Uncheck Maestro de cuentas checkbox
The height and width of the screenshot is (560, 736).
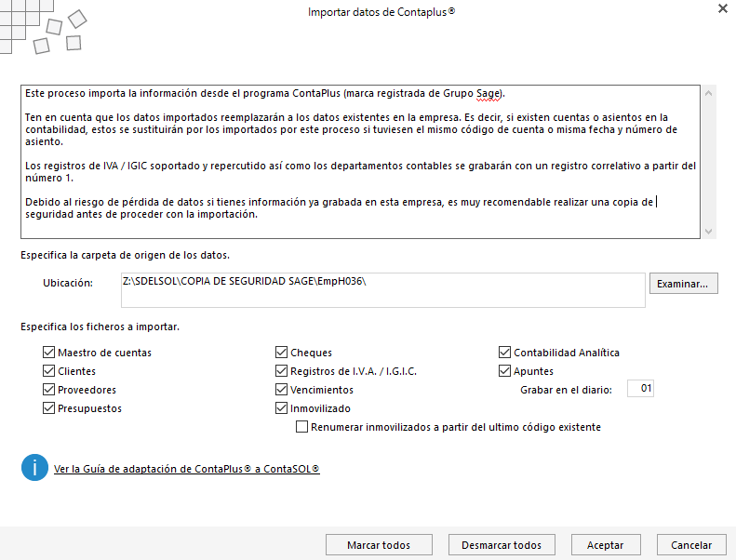(x=48, y=352)
